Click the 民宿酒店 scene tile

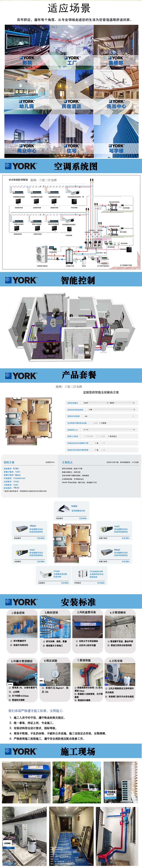tap(71, 92)
